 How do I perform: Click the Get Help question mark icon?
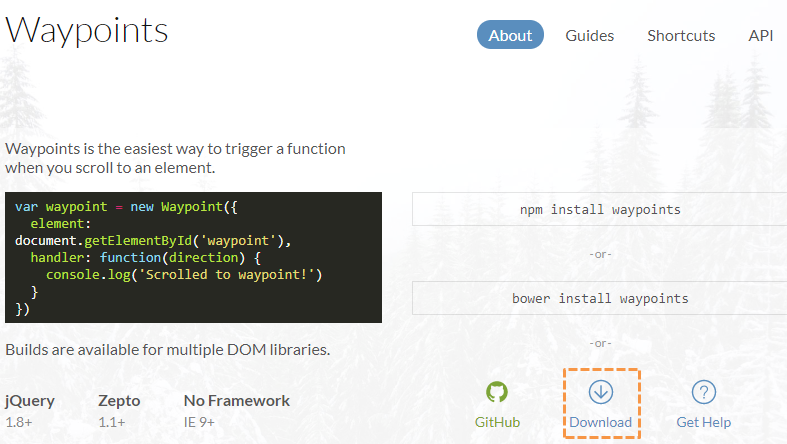coord(704,392)
